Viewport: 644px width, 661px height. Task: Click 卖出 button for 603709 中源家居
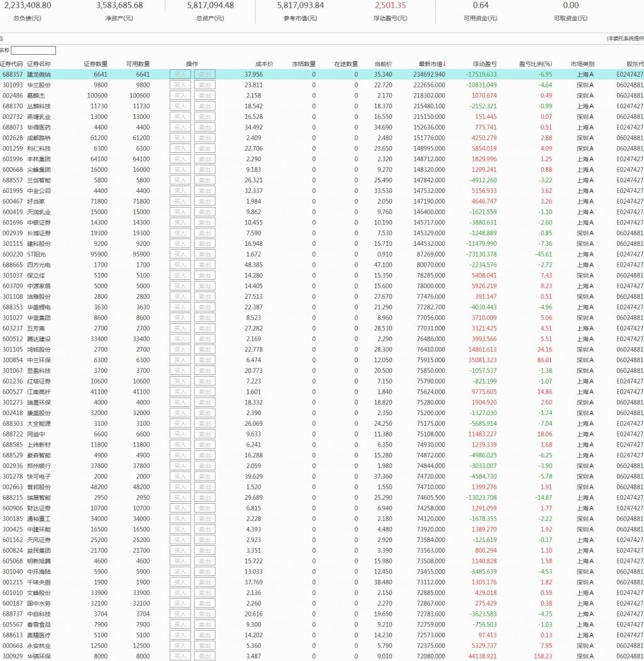205,286
